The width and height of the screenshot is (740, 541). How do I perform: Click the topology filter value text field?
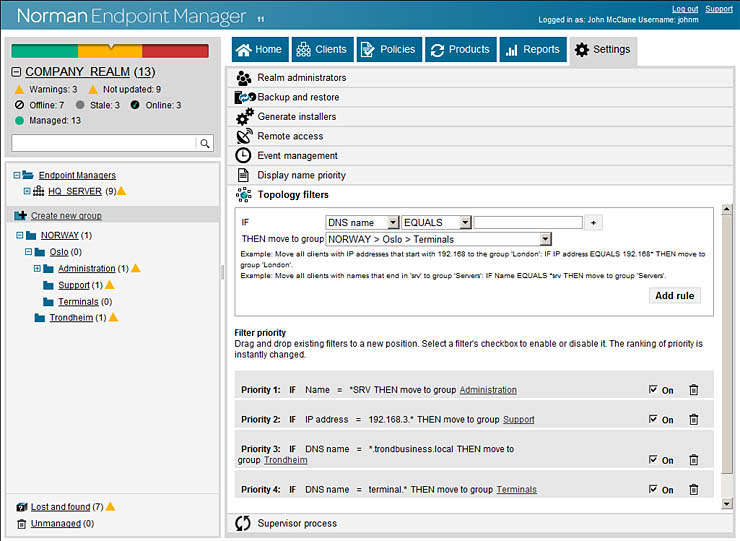point(528,223)
